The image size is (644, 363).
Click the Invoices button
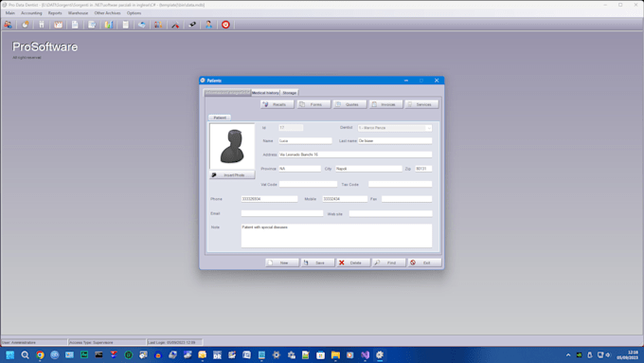coord(386,104)
